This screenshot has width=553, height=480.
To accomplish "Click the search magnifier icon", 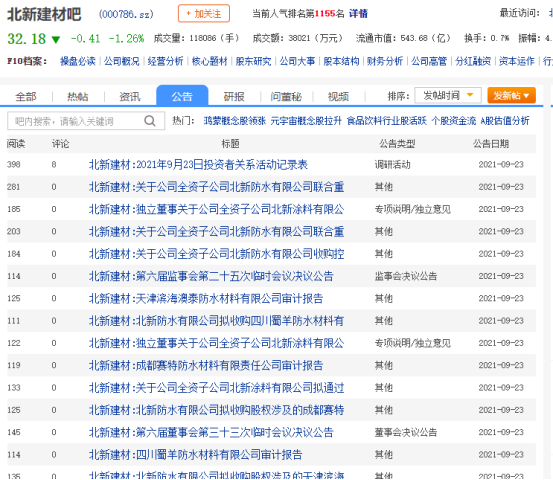I will (x=150, y=121).
